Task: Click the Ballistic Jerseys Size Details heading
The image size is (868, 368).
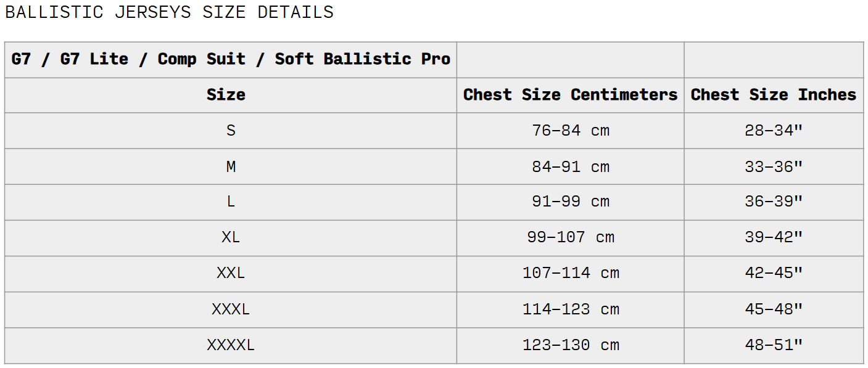Action: tap(169, 12)
